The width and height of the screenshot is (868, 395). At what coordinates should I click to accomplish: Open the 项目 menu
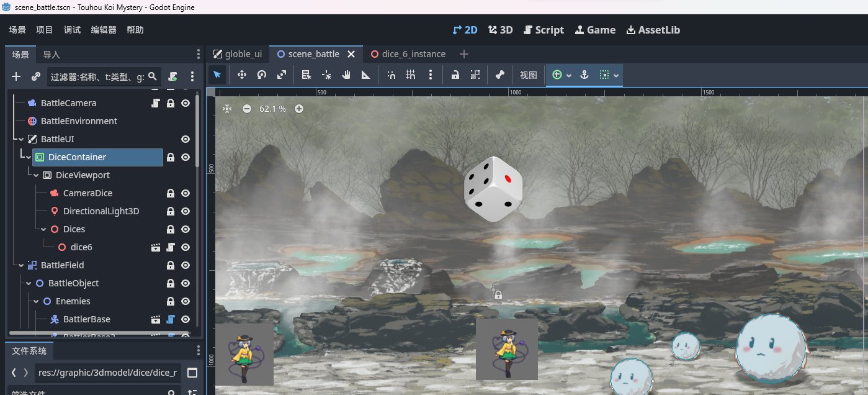45,30
